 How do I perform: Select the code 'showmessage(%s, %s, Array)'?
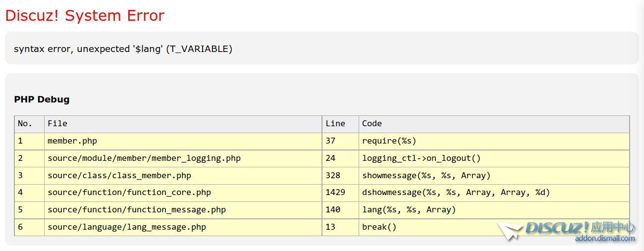pyautogui.click(x=427, y=176)
